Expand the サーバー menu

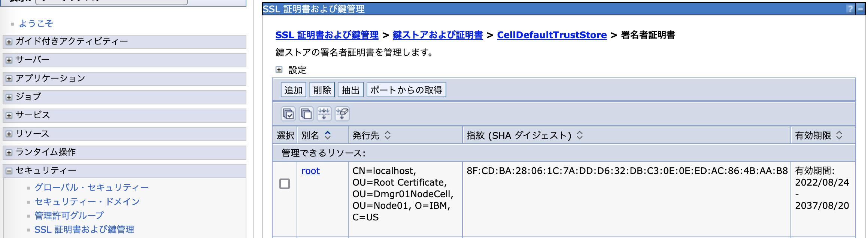[x=9, y=60]
